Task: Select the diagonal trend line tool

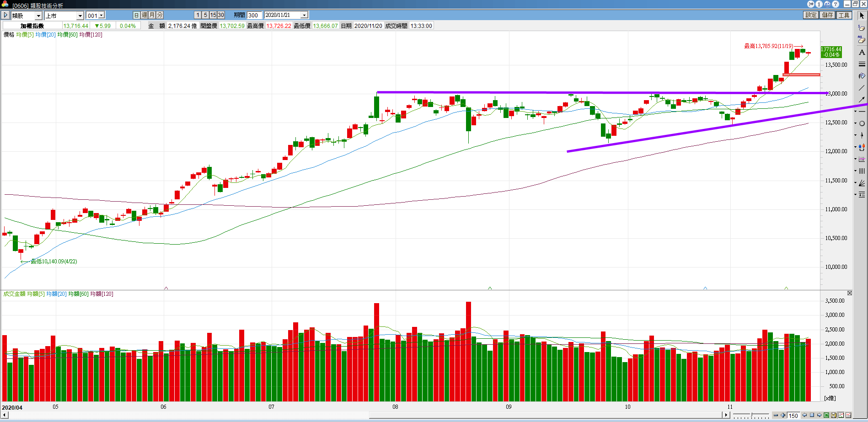Action: tap(862, 88)
